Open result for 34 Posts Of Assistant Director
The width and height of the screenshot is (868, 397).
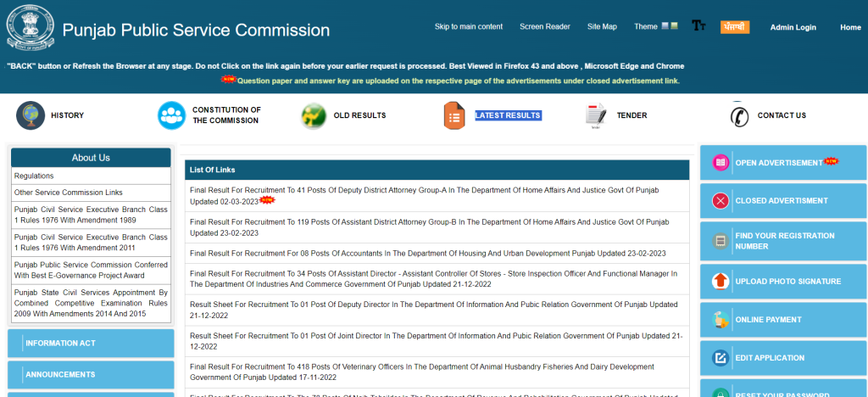click(437, 279)
